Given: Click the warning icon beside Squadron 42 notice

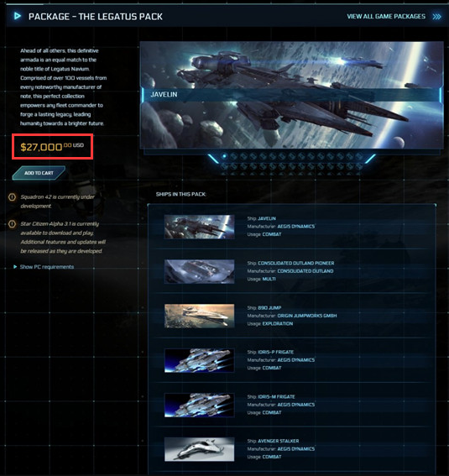Looking at the screenshot, I should coord(12,197).
